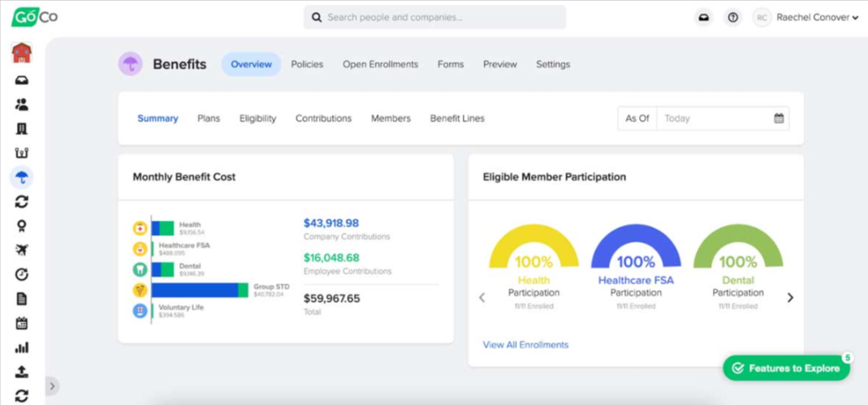
Task: Click the Group STD icon in cost chart
Action: 140,291
